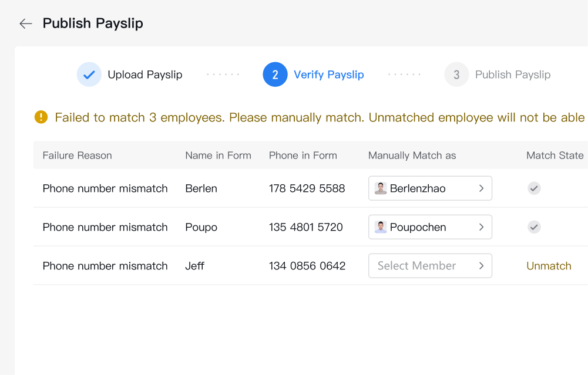
Task: Select the step 2 circle icon
Action: point(275,75)
